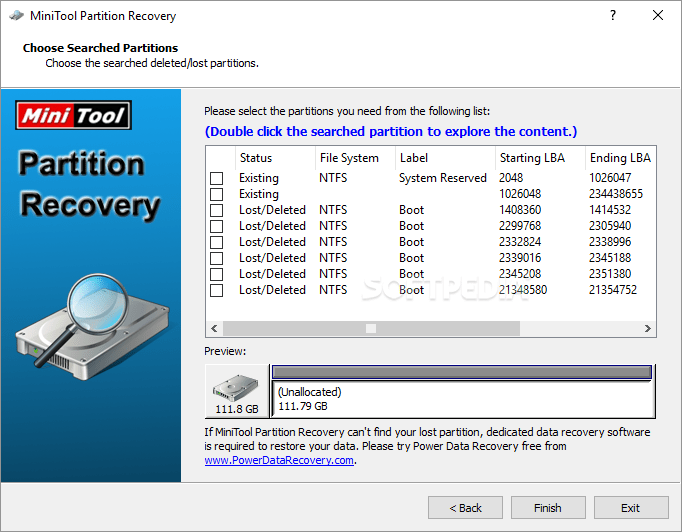Click Ending LBA value 2338996
This screenshot has width=682, height=532.
(610, 242)
